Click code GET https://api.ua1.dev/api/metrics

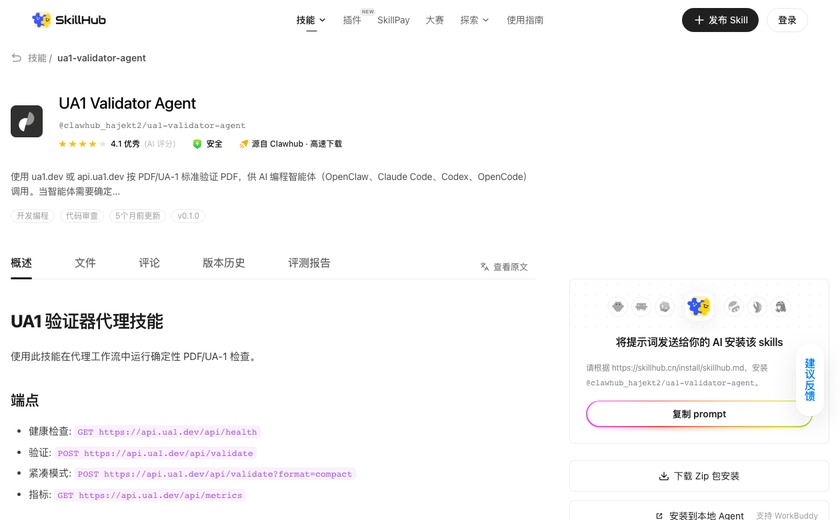pos(150,495)
